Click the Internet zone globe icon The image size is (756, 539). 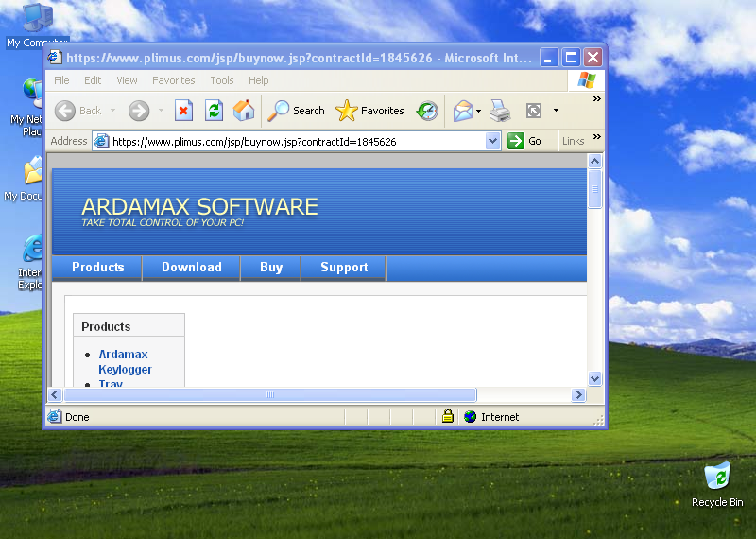(x=470, y=416)
